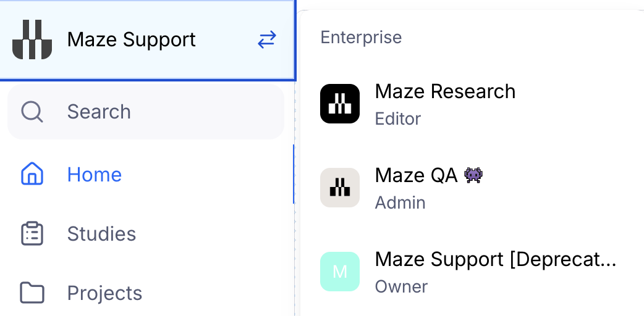Select the black Maze Research workspace avatar
Screen dimensions: 644x316
[340, 104]
